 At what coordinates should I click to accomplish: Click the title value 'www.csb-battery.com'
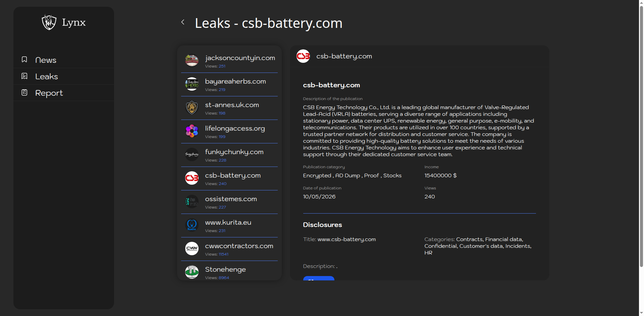click(x=346, y=239)
